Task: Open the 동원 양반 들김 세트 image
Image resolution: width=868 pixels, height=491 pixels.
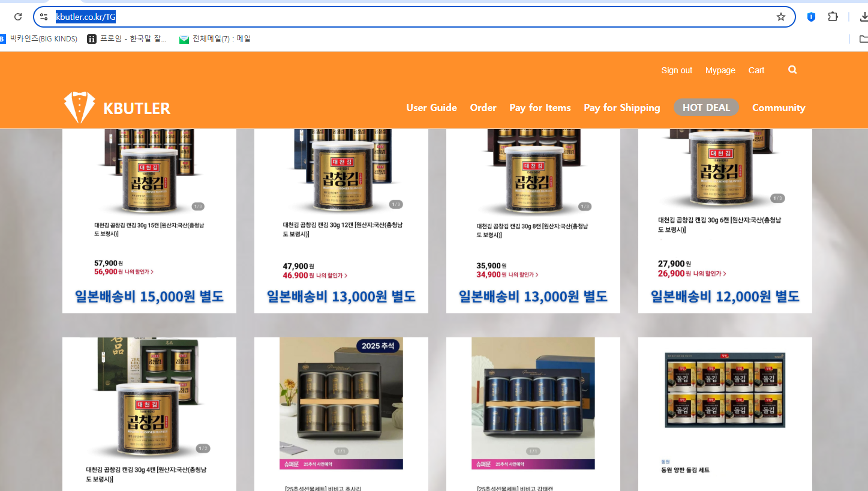Action: click(x=725, y=390)
